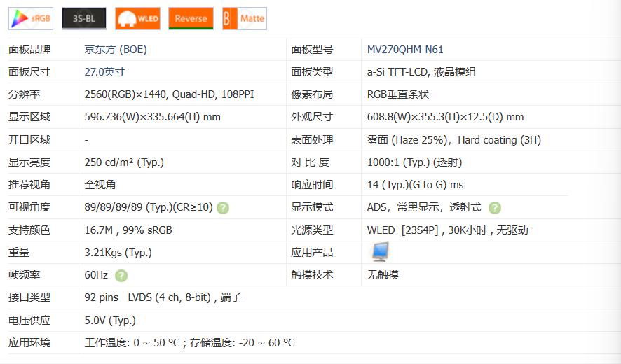The image size is (621, 364).
Task: Click the 3S-BL badge icon
Action: pyautogui.click(x=84, y=19)
